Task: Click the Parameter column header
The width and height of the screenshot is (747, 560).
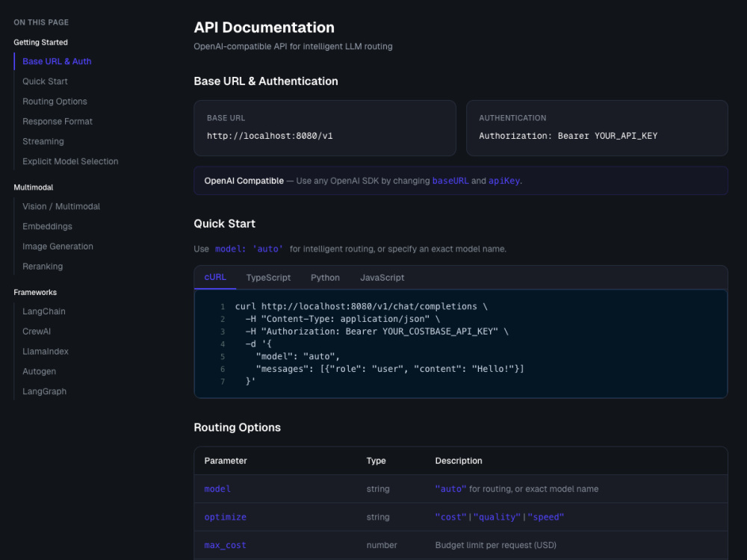Action: pos(226,461)
